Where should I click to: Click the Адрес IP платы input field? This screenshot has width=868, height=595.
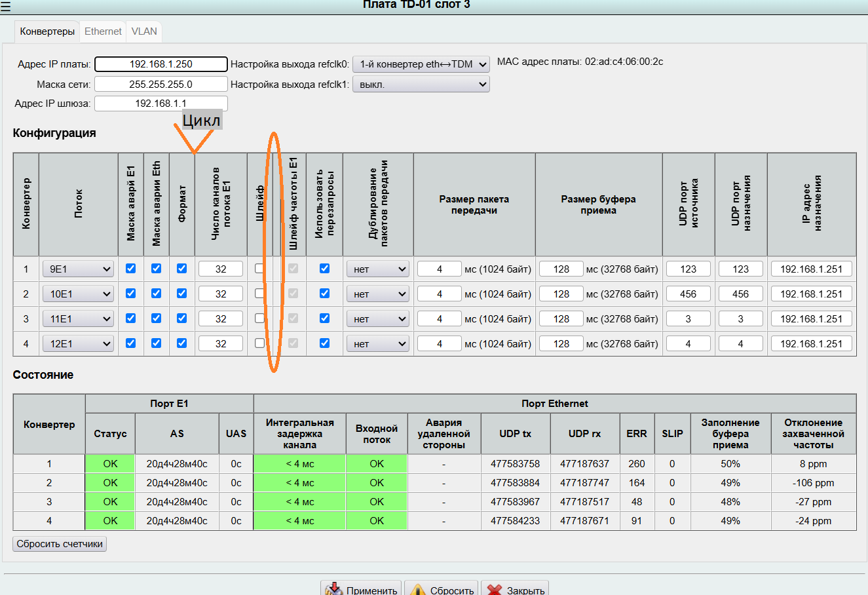(x=161, y=64)
